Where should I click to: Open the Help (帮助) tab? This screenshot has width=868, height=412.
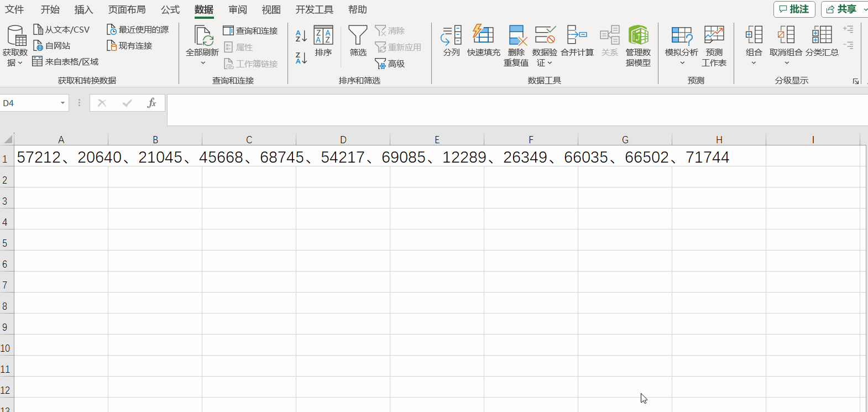click(x=358, y=9)
